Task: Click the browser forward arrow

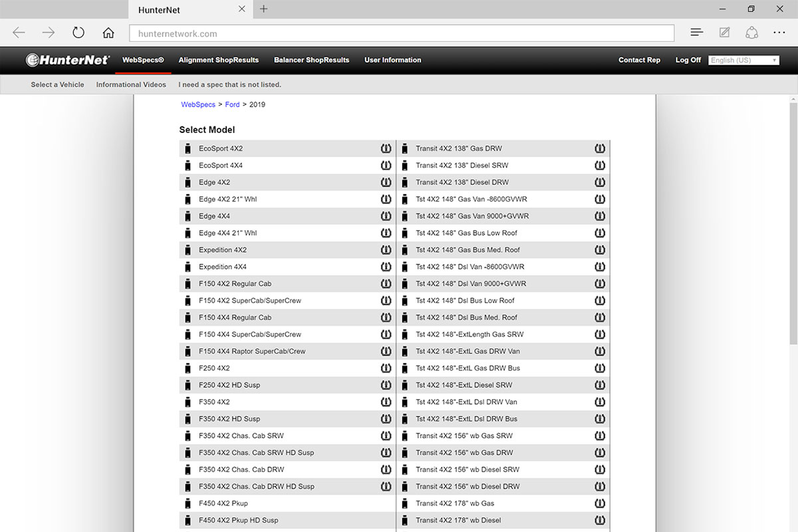Action: pos(49,33)
